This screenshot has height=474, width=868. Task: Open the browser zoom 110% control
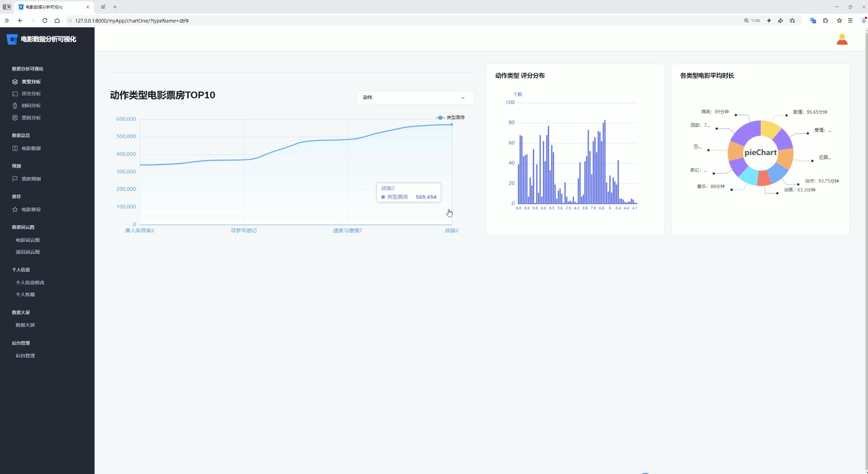752,21
